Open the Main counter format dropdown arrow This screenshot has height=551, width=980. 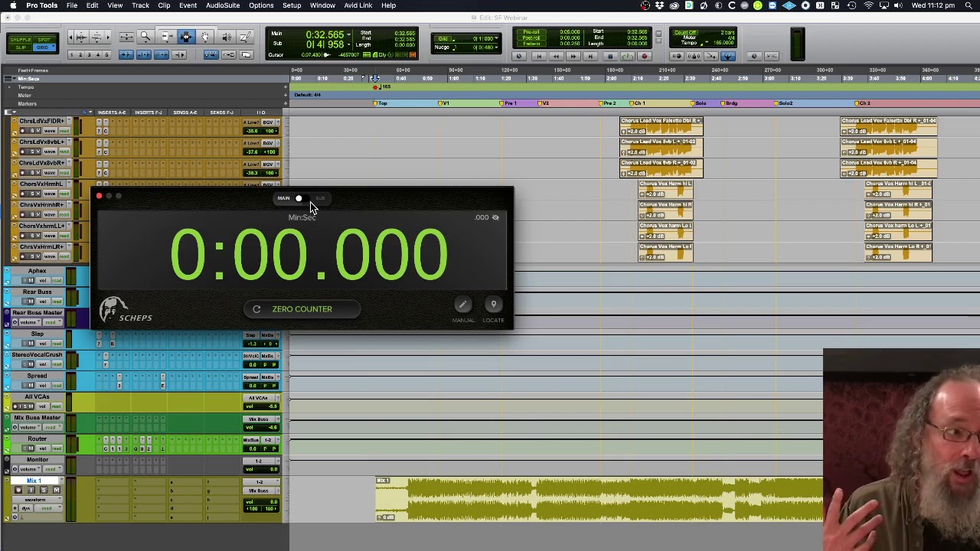pyautogui.click(x=348, y=34)
